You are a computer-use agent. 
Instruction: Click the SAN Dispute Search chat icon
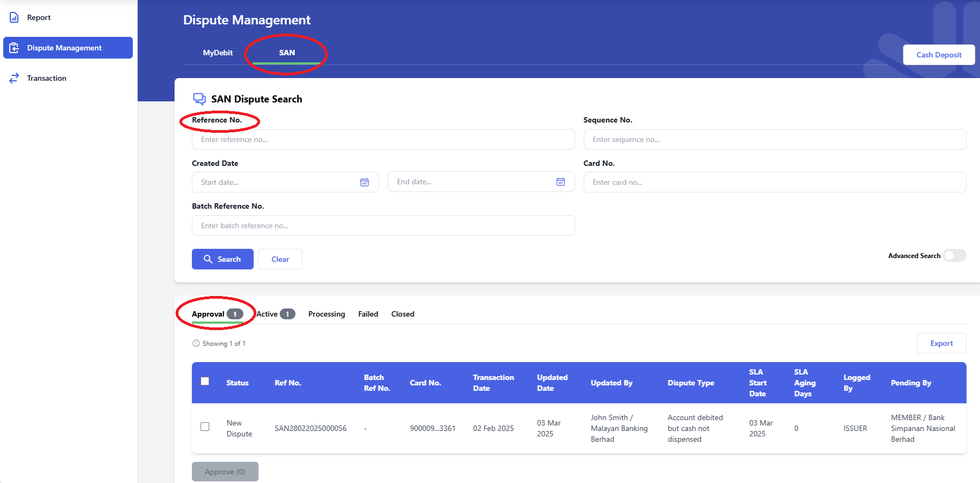pos(199,99)
